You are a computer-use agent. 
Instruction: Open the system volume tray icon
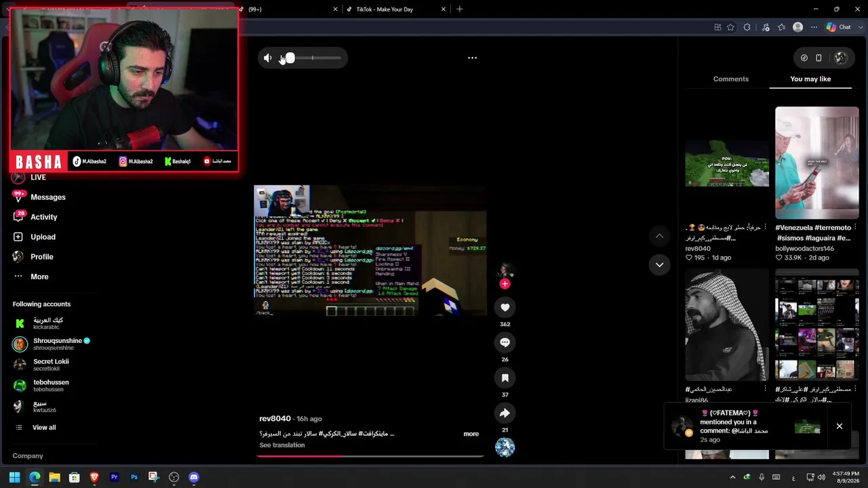click(x=822, y=478)
